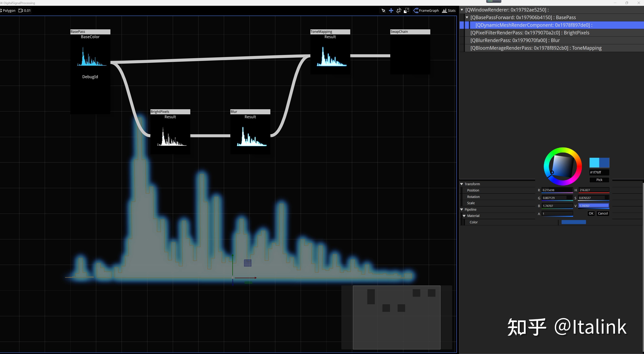Image resolution: width=644 pixels, height=354 pixels.
Task: Cancel the color picker dialog
Action: tap(602, 214)
